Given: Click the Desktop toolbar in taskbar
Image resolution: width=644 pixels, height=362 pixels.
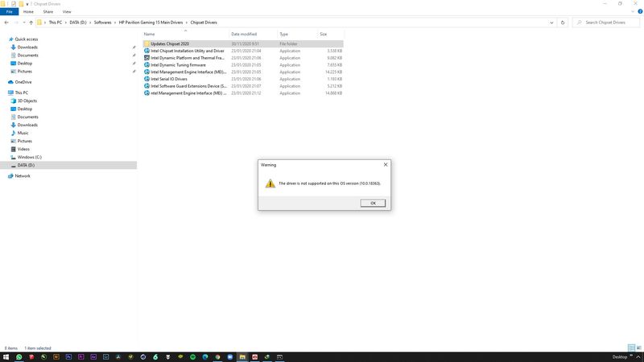Looking at the screenshot, I should tap(620, 357).
